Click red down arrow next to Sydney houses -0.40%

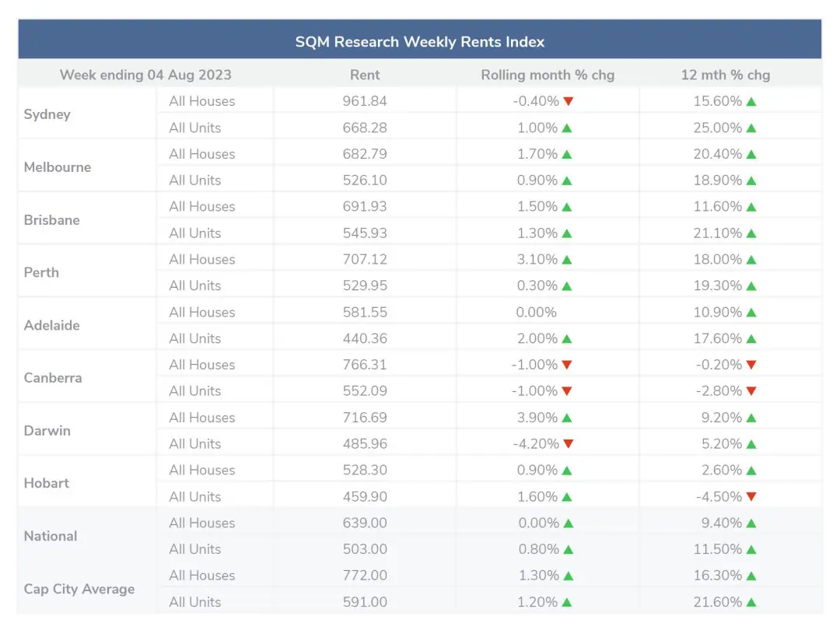(x=568, y=101)
